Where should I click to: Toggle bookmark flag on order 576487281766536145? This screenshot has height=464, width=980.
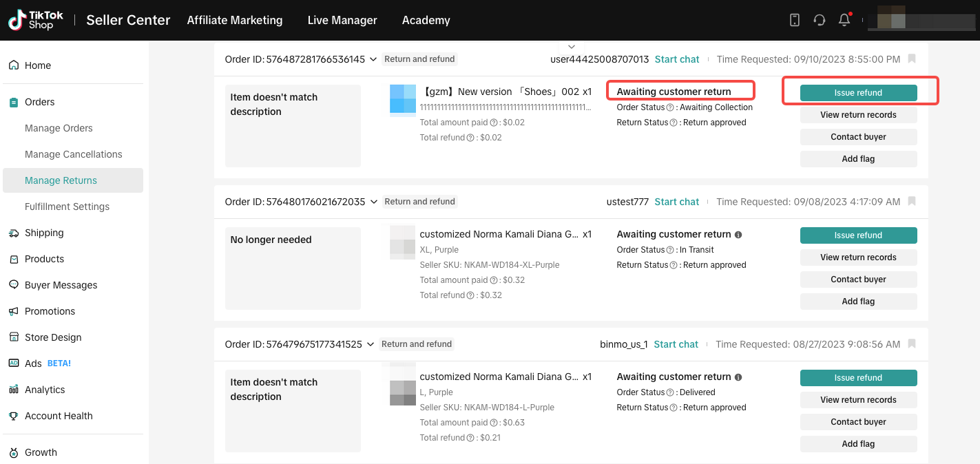(x=912, y=59)
